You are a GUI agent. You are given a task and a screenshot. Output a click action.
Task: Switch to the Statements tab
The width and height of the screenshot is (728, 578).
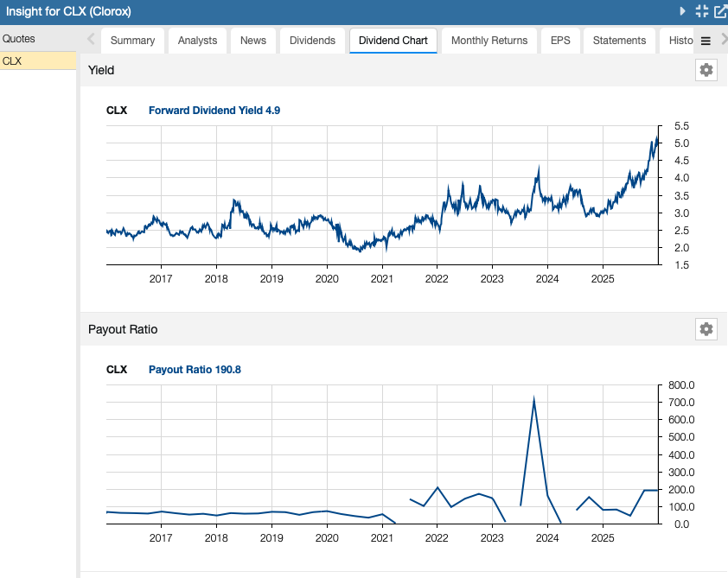[619, 40]
